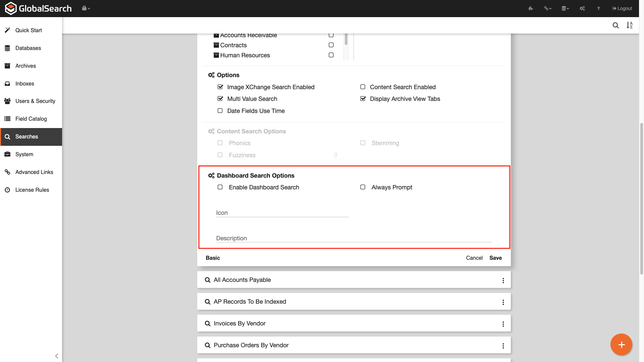Toggle Always Prompt checkbox
The height and width of the screenshot is (362, 644).
click(x=363, y=187)
